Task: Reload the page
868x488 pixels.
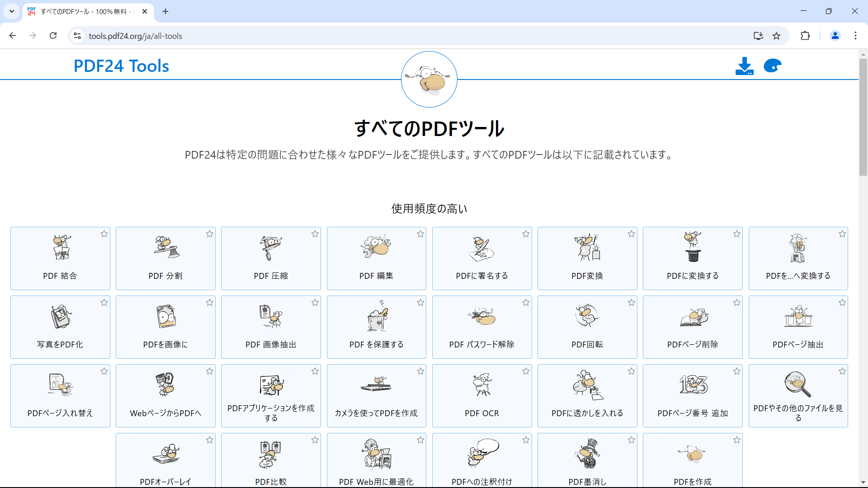Action: tap(53, 36)
